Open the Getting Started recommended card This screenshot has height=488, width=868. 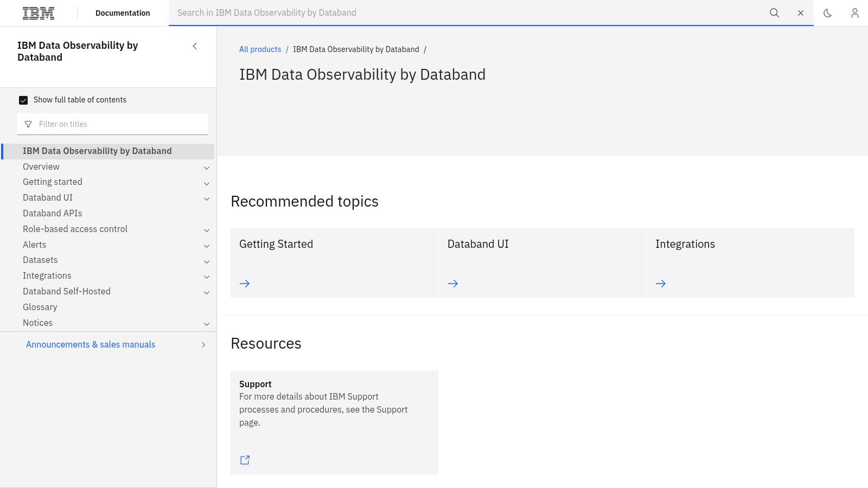click(x=334, y=263)
